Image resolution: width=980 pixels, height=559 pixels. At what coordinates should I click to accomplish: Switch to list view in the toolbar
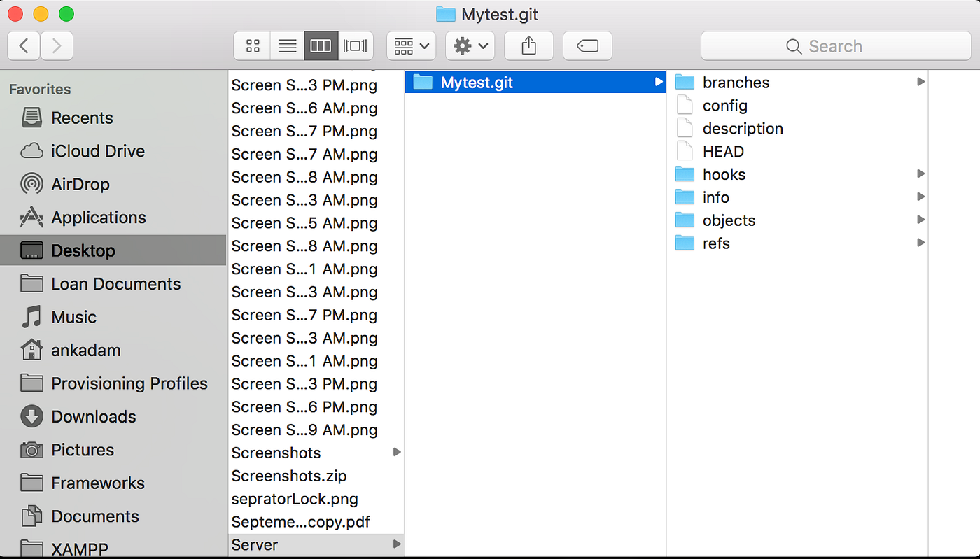[x=286, y=45]
